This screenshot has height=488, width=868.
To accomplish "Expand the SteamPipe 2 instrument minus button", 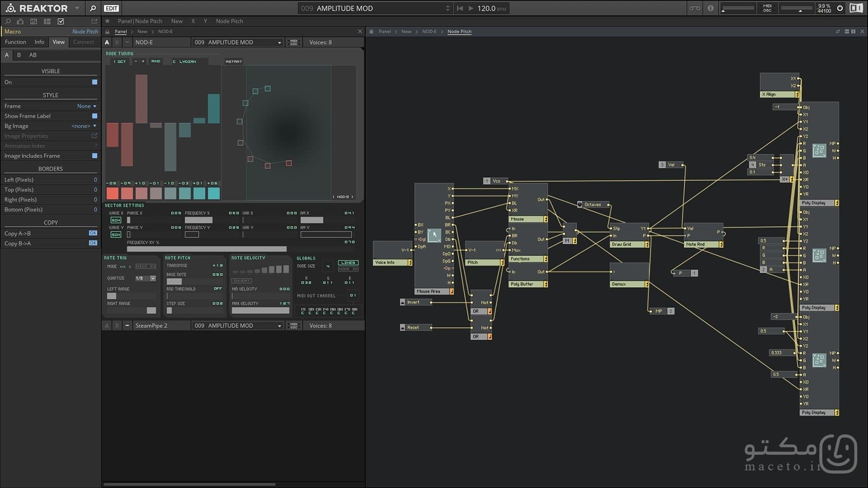I will [127, 326].
